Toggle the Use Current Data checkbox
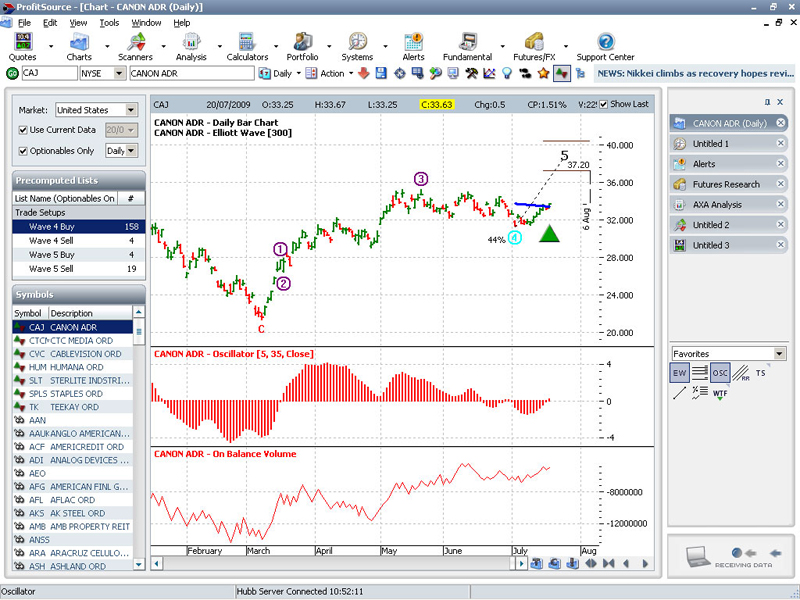 (x=22, y=130)
